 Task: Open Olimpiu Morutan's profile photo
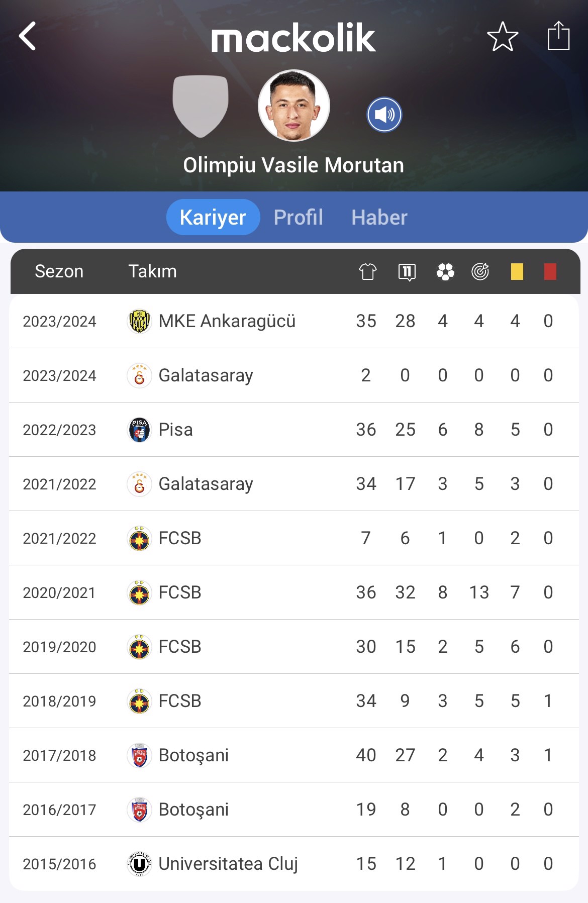pyautogui.click(x=294, y=106)
